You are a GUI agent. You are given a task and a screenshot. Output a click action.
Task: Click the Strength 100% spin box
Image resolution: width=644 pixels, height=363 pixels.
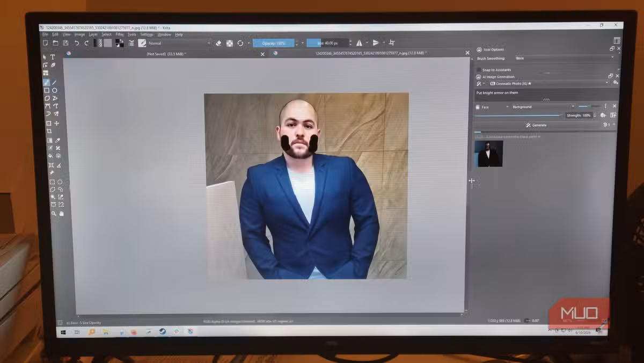[x=581, y=115]
